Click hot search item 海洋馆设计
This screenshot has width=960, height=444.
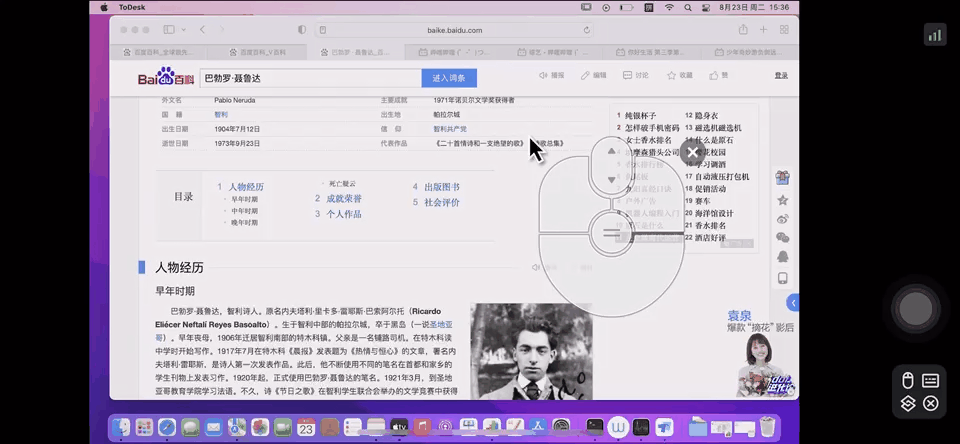pos(714,214)
